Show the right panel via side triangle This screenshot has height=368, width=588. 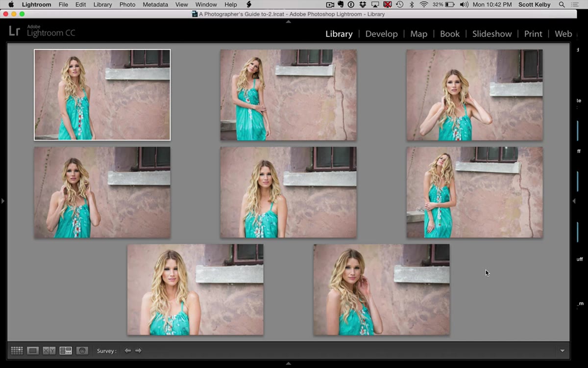pos(574,201)
